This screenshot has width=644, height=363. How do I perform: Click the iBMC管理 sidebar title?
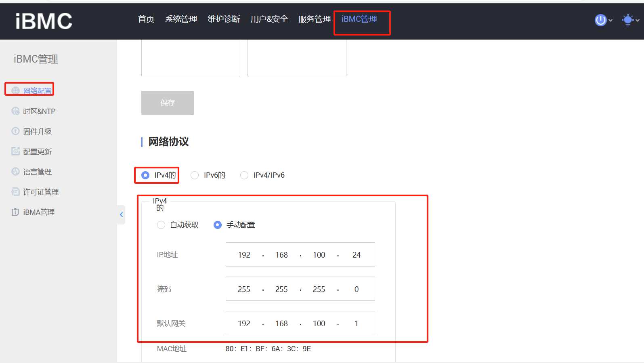[36, 59]
